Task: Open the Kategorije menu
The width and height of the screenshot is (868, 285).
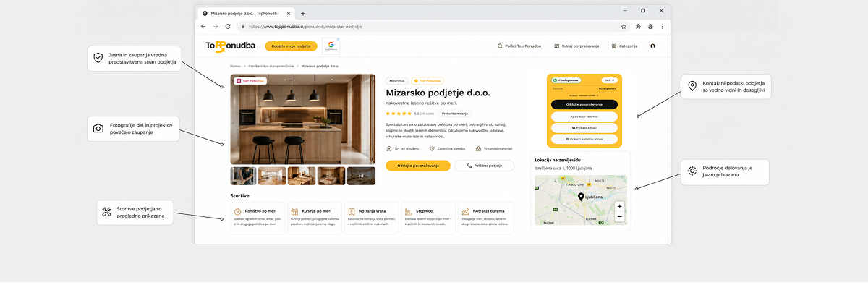Action: click(x=624, y=46)
